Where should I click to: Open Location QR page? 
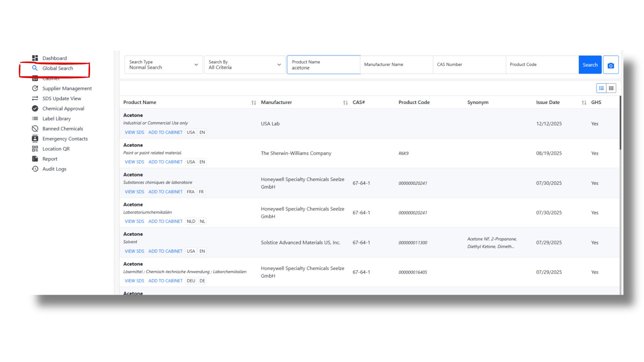coord(56,149)
